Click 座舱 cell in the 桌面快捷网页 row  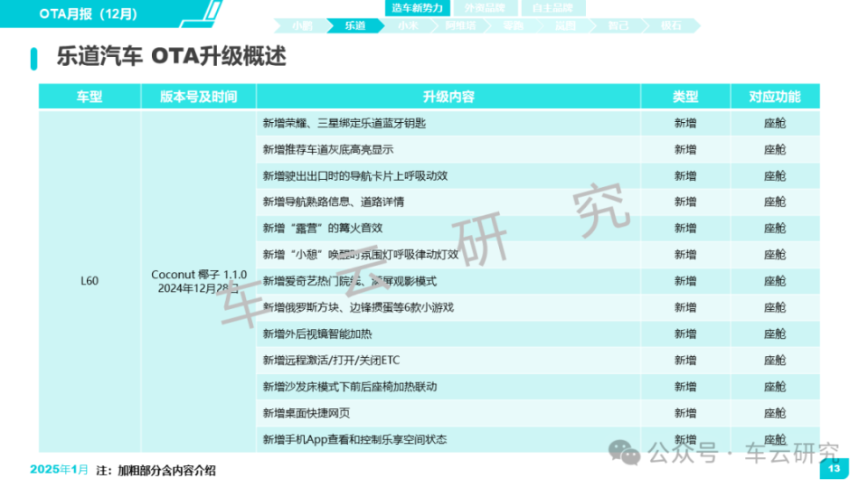coord(775,413)
